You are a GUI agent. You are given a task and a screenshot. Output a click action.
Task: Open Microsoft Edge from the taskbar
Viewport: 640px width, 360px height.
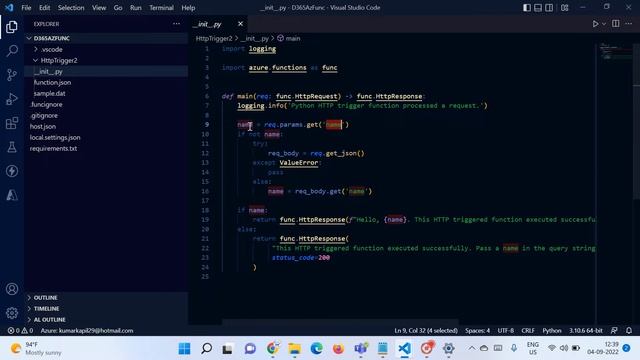tap(316, 348)
